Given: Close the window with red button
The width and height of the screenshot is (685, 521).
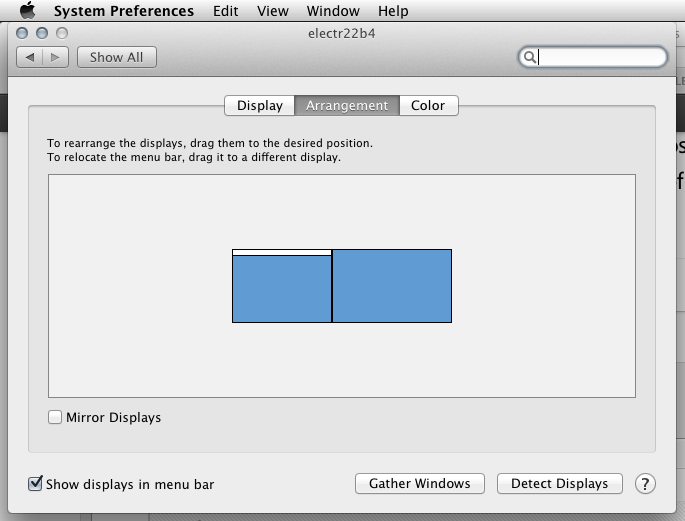Looking at the screenshot, I should [x=24, y=33].
